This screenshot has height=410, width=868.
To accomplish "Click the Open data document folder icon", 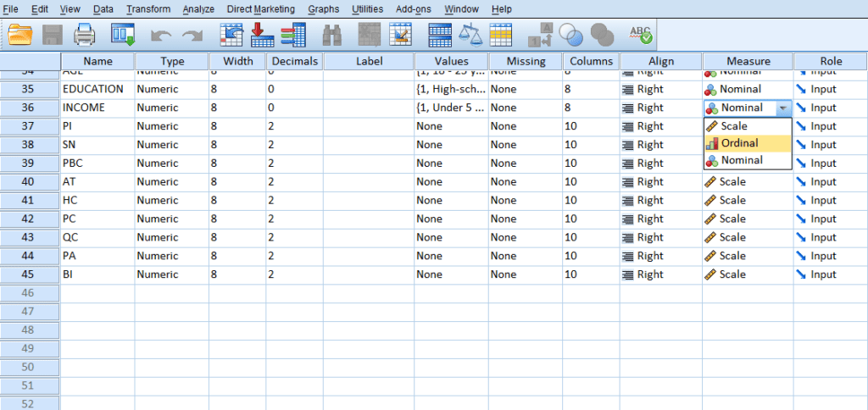I will [x=19, y=35].
